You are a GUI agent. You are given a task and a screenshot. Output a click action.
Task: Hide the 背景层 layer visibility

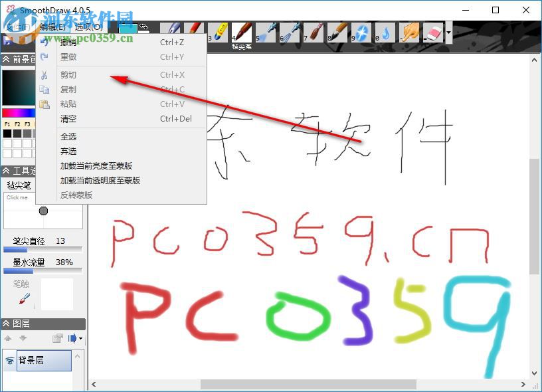[x=9, y=360]
